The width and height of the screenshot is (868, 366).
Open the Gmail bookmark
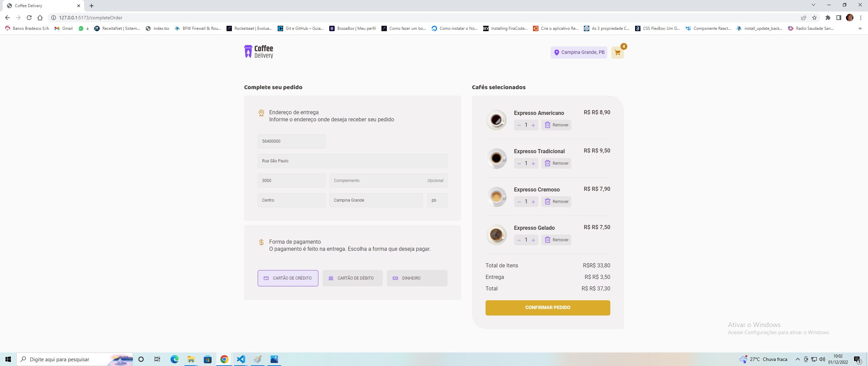coord(64,28)
